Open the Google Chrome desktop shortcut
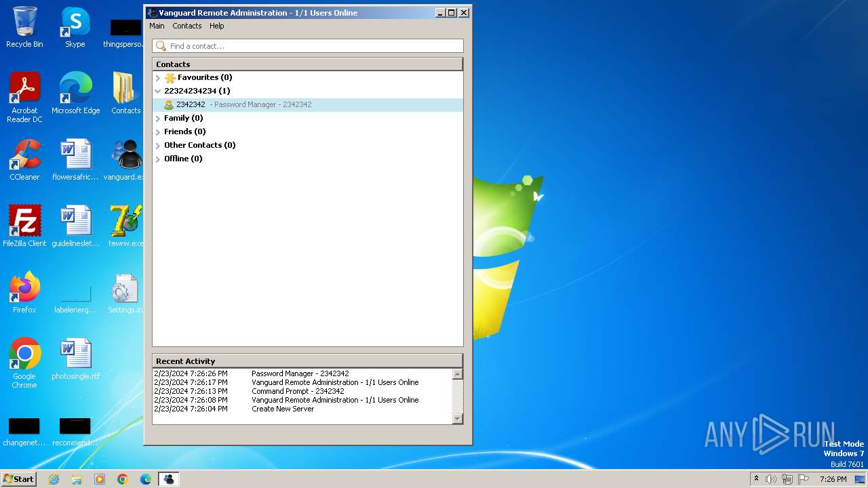The image size is (868, 488). (x=24, y=363)
